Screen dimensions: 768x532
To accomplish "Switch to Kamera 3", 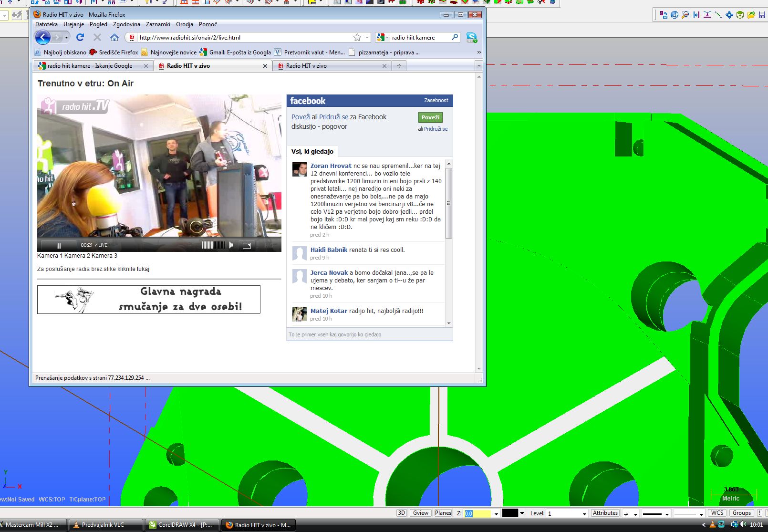I will coord(104,256).
